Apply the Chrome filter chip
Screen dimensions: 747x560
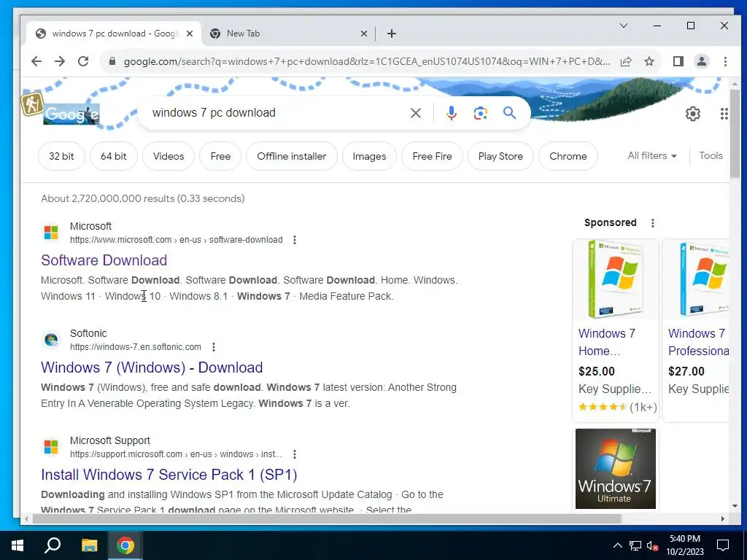(x=568, y=156)
